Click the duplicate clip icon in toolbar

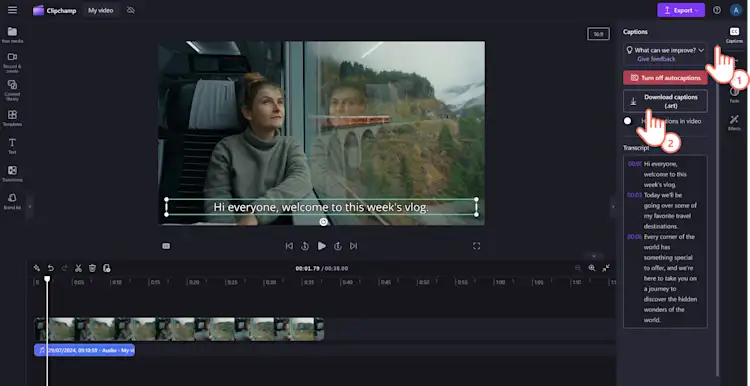pyautogui.click(x=107, y=268)
